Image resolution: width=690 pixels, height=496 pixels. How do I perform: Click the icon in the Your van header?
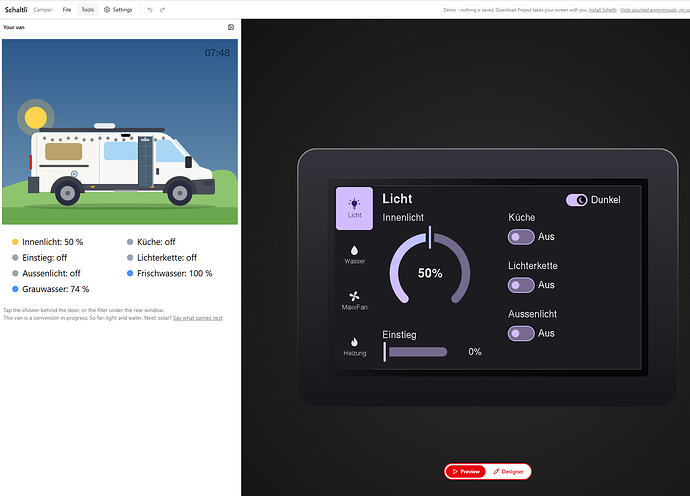click(x=231, y=27)
